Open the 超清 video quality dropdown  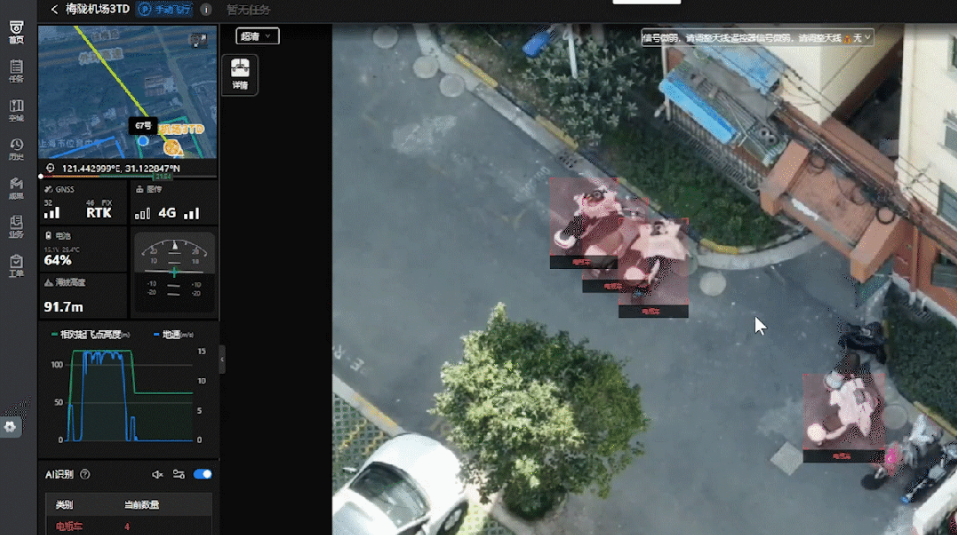257,36
